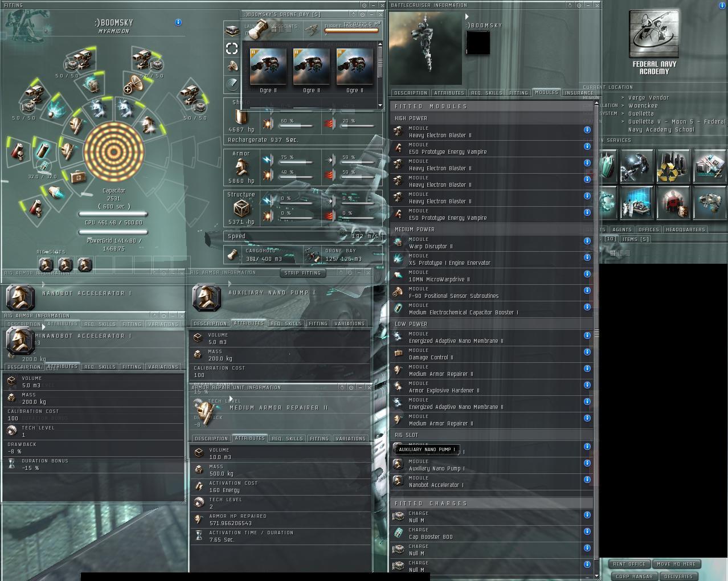Open the Repair Shop station service

click(x=637, y=166)
